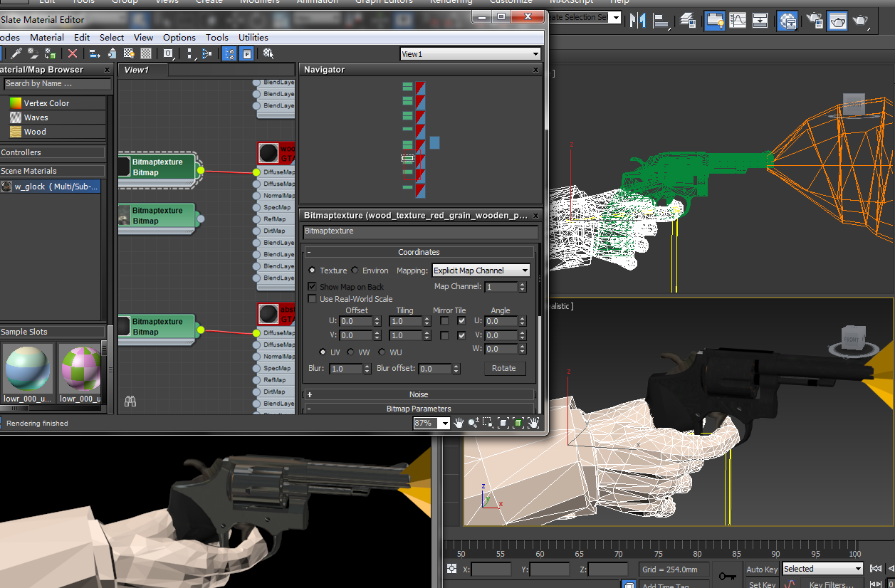Click the Auto Key button

[x=761, y=569]
